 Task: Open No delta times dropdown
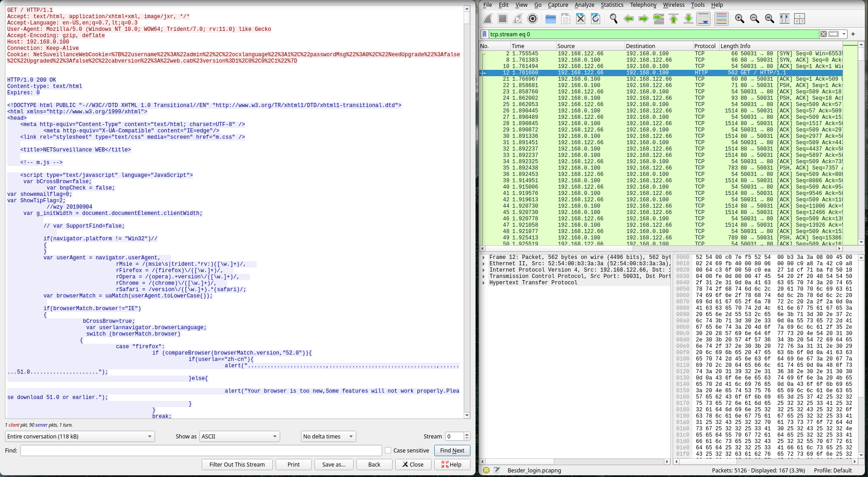tap(328, 437)
